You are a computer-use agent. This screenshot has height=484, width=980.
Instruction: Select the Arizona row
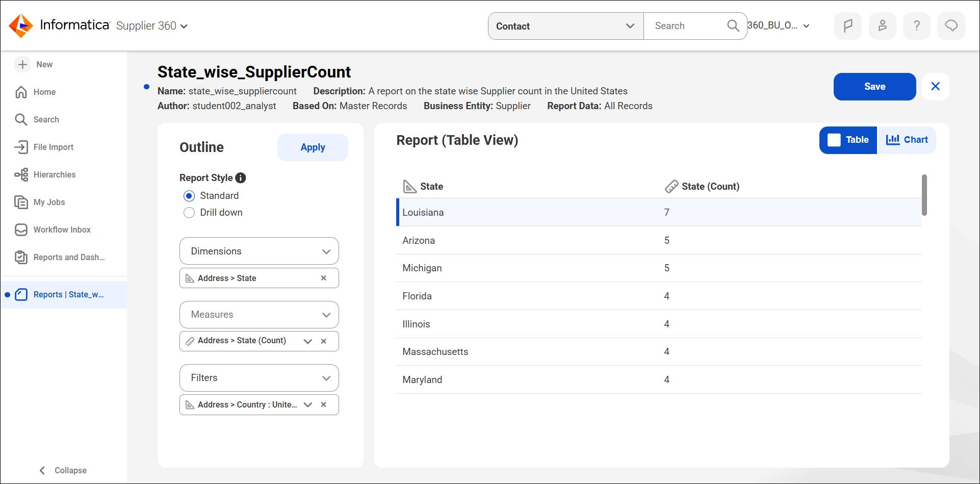pyautogui.click(x=659, y=240)
